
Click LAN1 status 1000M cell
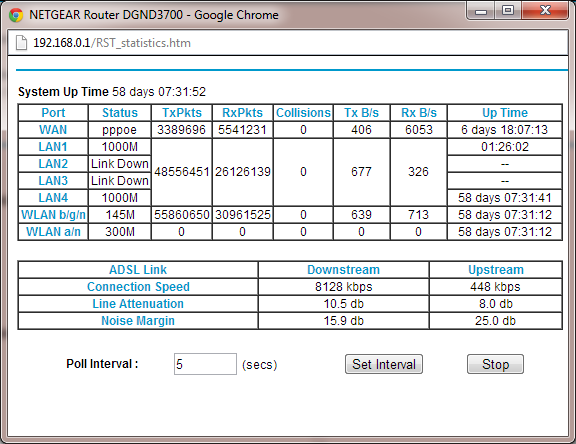pyautogui.click(x=120, y=147)
